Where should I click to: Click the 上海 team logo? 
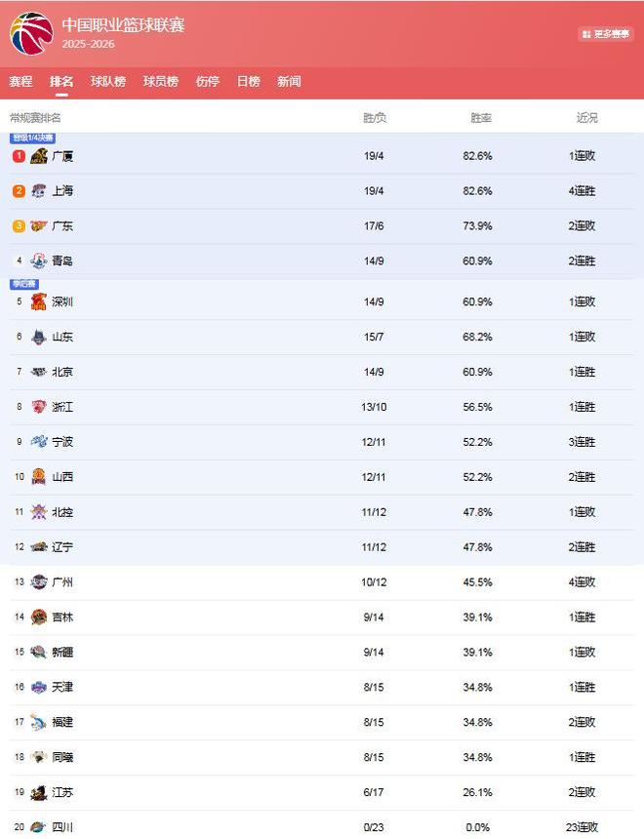tap(39, 191)
